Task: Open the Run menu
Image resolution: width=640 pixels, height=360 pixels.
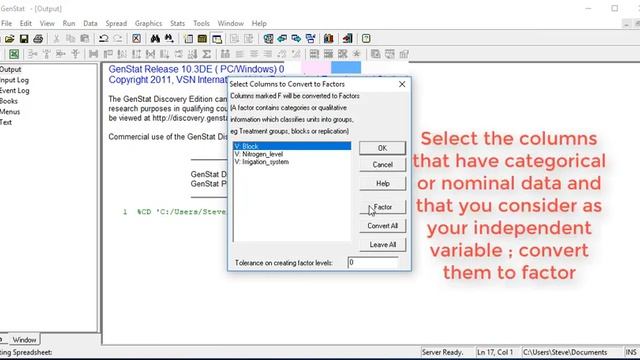Action: [x=69, y=23]
